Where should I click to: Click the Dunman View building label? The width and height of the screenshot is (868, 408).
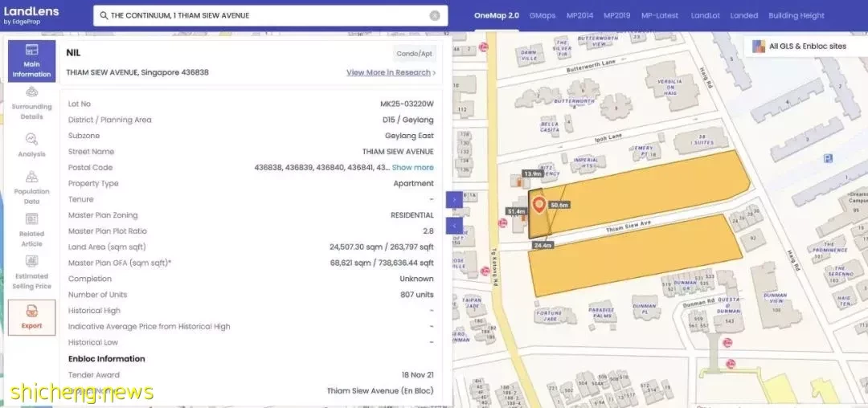(x=775, y=299)
